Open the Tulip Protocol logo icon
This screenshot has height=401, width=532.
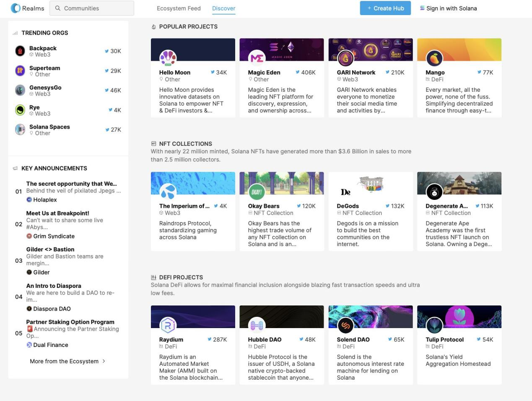point(434,326)
